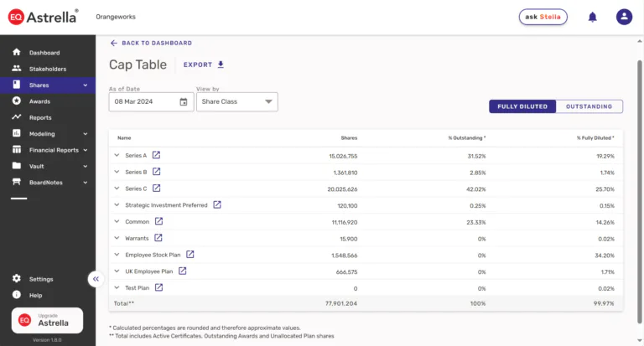
Task: Expand the Common row
Action: click(117, 221)
